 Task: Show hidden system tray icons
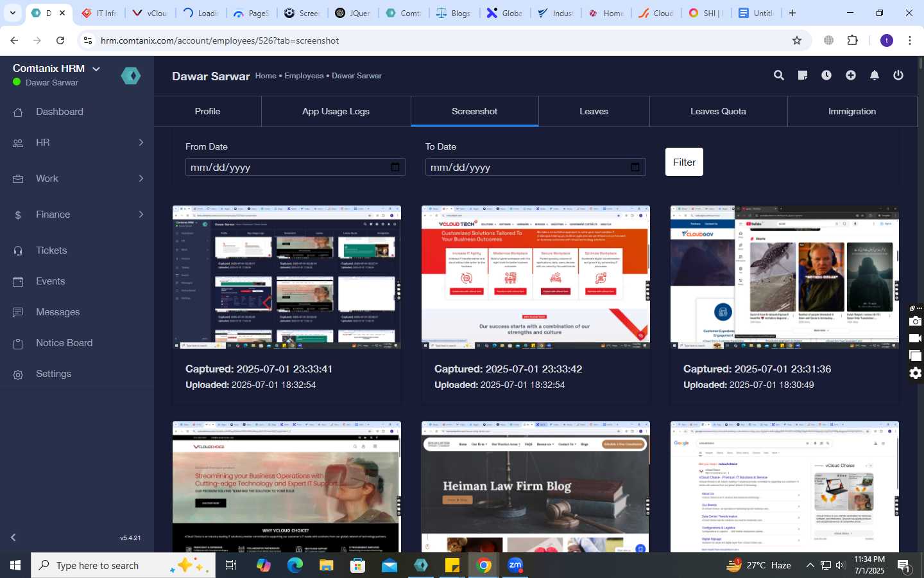pos(810,565)
